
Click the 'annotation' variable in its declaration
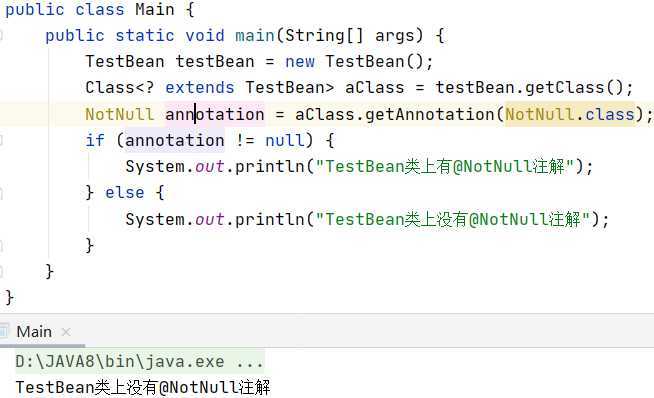click(x=215, y=114)
